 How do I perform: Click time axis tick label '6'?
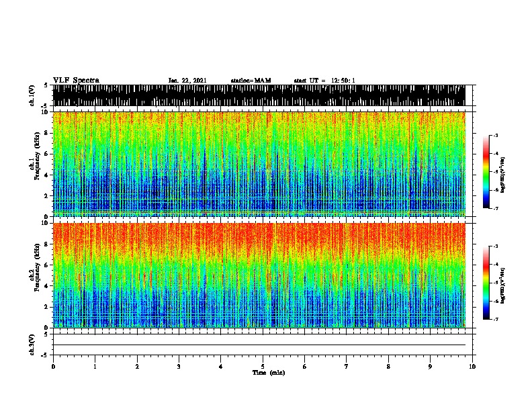click(305, 367)
